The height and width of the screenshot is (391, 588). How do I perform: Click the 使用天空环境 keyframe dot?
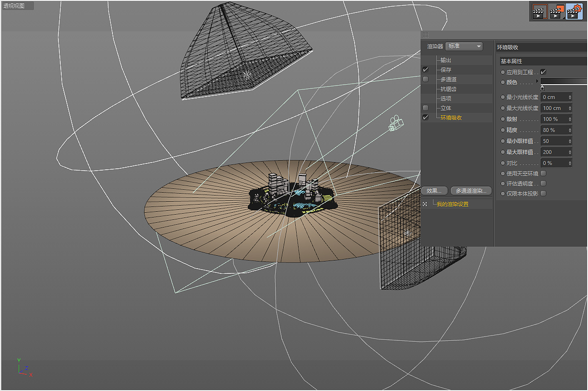[x=502, y=174]
